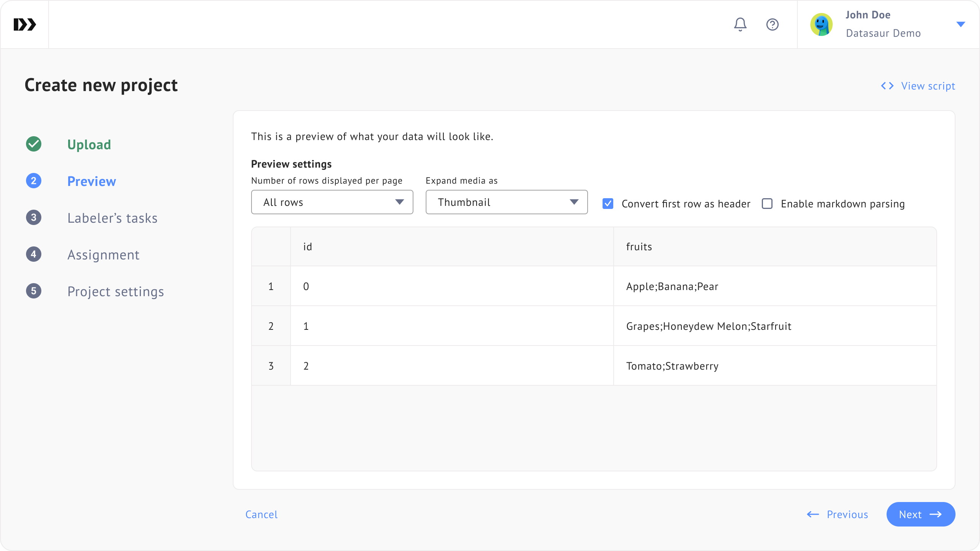Enable markdown parsing checkbox
The height and width of the screenshot is (551, 980).
click(767, 204)
